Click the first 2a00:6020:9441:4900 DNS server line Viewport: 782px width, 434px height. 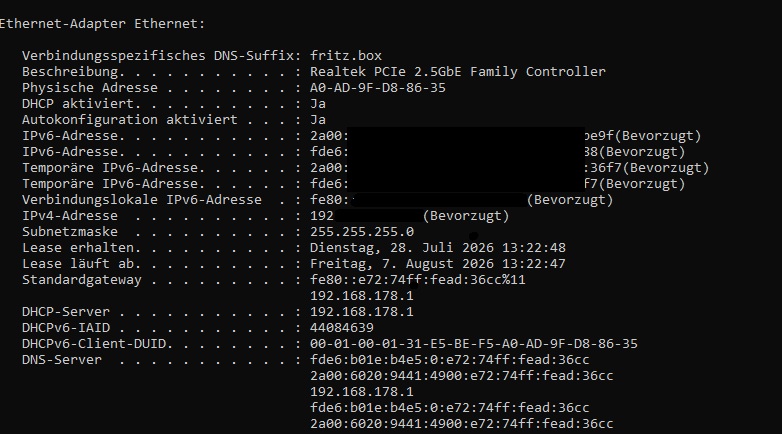[x=461, y=376]
